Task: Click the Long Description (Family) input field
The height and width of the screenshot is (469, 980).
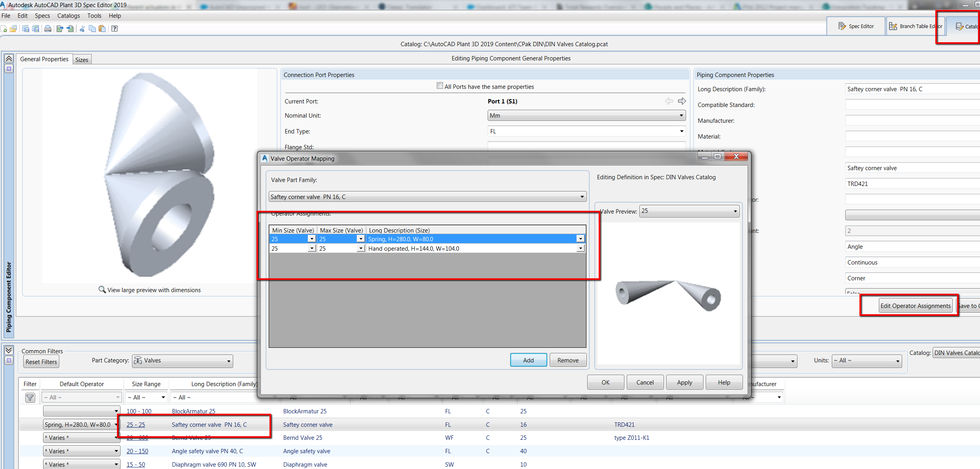Action: (x=912, y=89)
